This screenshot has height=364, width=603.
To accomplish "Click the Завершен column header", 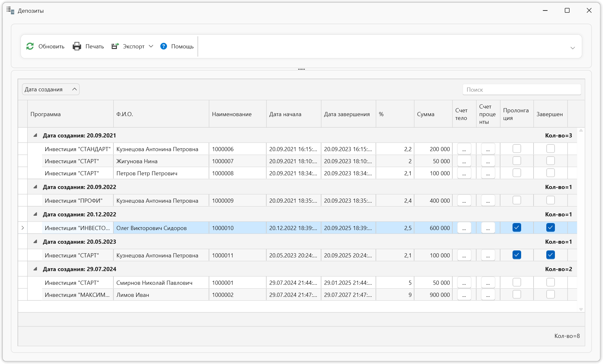I will click(x=550, y=114).
